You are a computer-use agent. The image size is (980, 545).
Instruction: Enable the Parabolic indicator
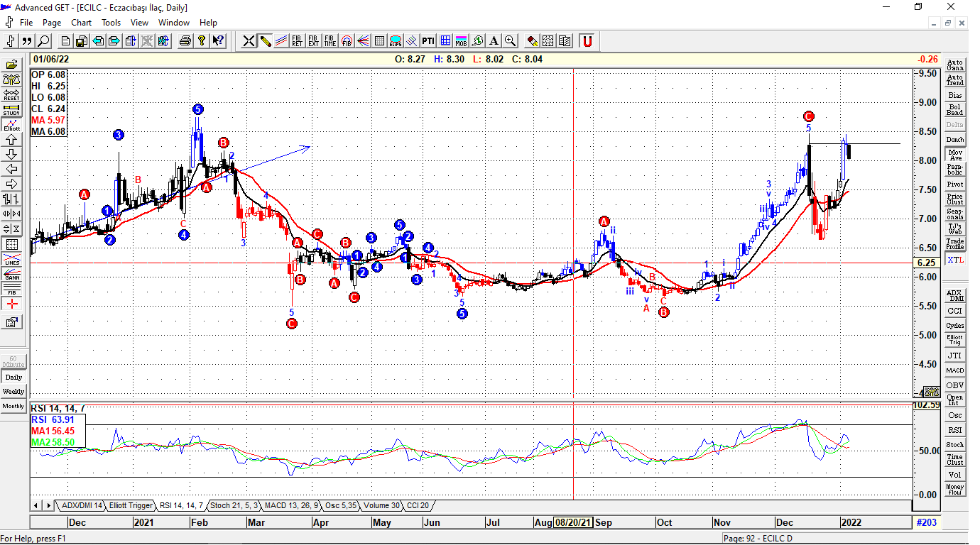point(955,169)
